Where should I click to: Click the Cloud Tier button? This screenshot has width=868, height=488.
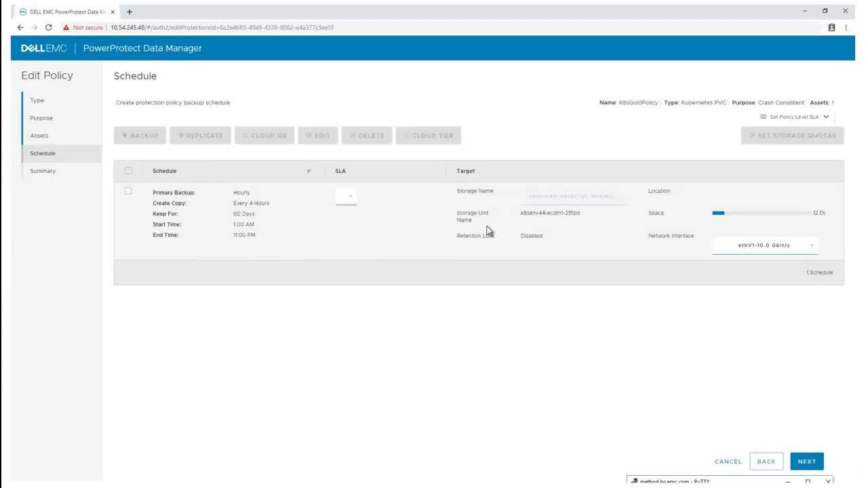click(x=429, y=136)
